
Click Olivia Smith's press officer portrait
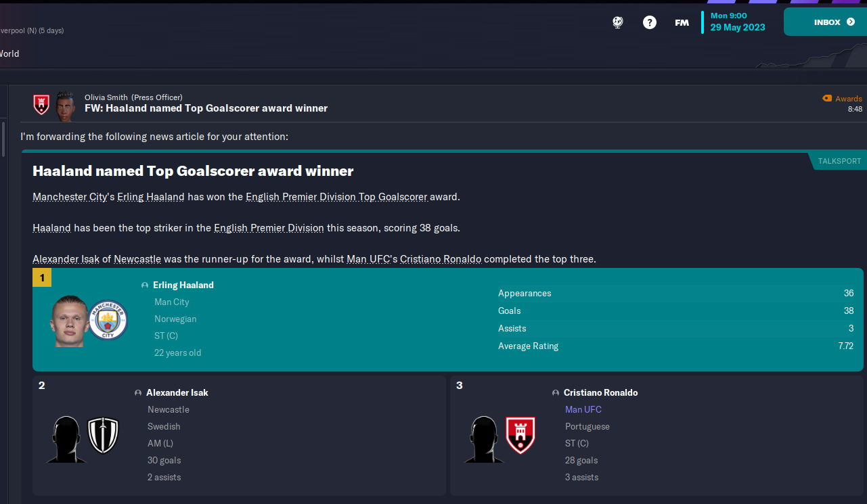(x=65, y=105)
